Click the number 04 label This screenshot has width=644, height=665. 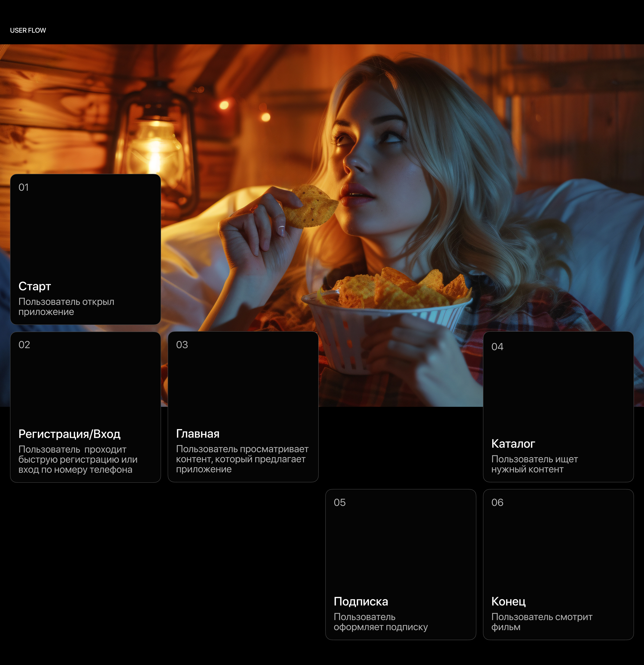pyautogui.click(x=497, y=347)
